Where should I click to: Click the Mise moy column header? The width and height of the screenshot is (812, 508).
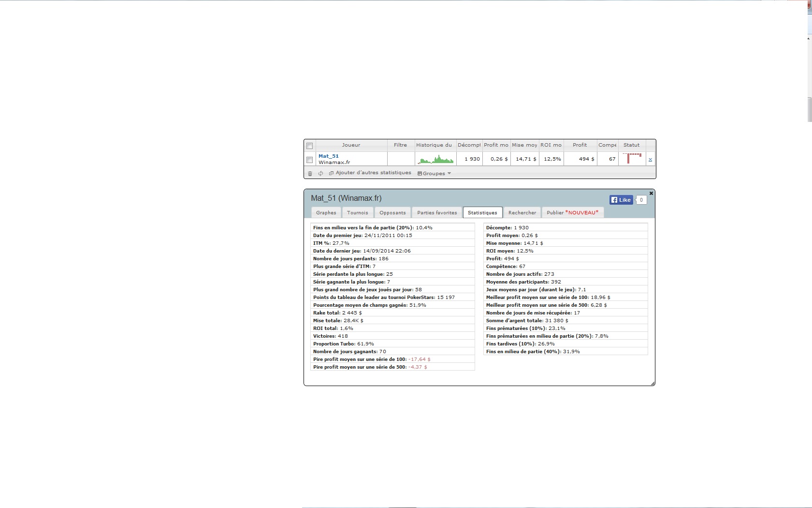(524, 145)
